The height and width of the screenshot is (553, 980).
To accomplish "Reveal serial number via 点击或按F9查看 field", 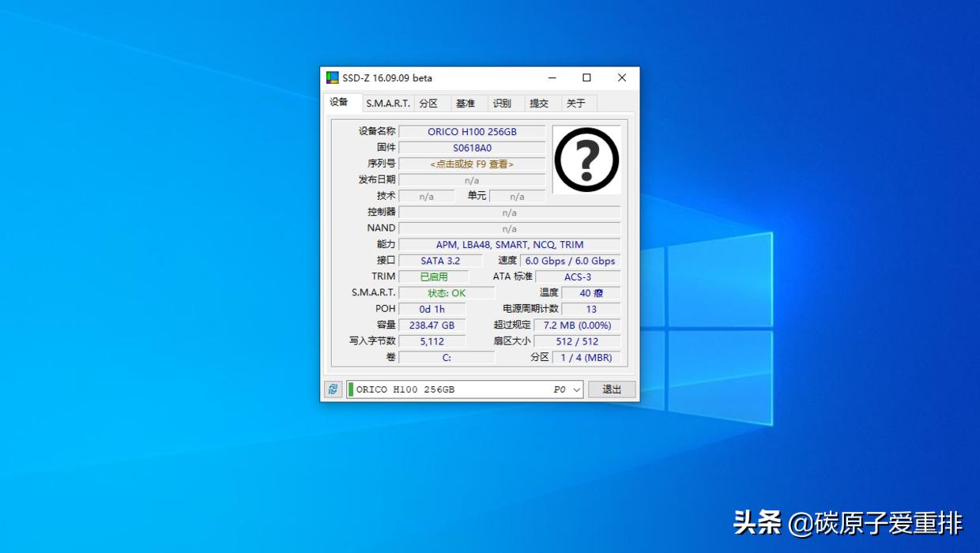I will point(473,164).
